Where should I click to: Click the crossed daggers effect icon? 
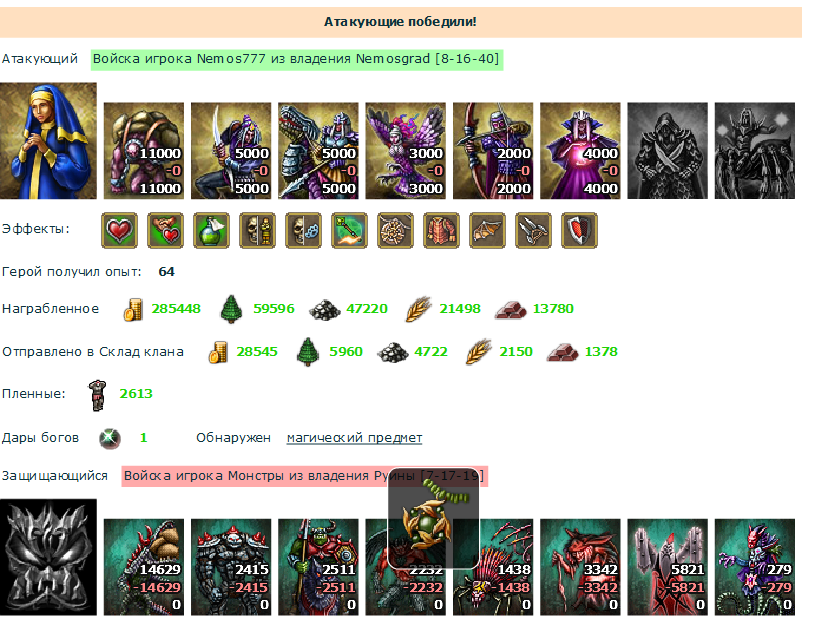click(534, 230)
